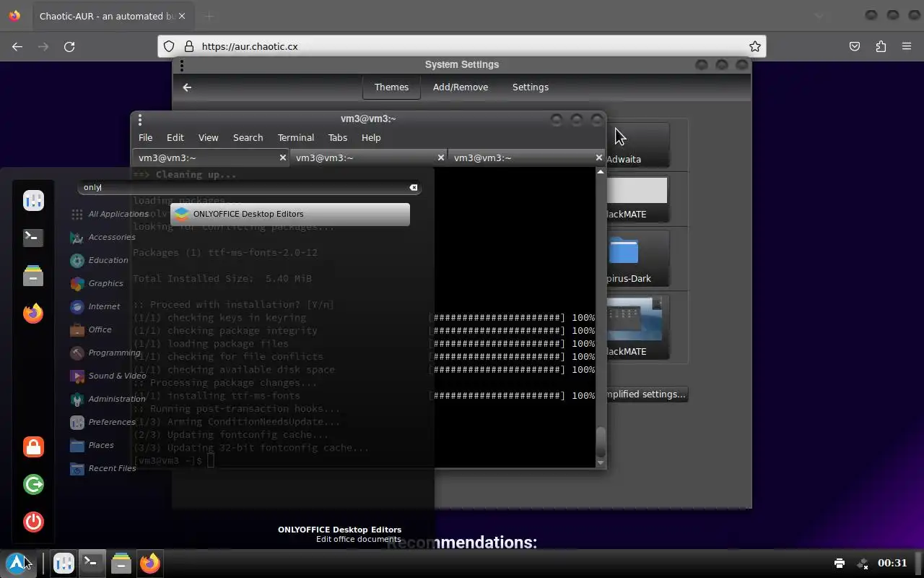Screen dimensions: 924x578
Task: Open terminal Terminal menu
Action: pos(296,137)
